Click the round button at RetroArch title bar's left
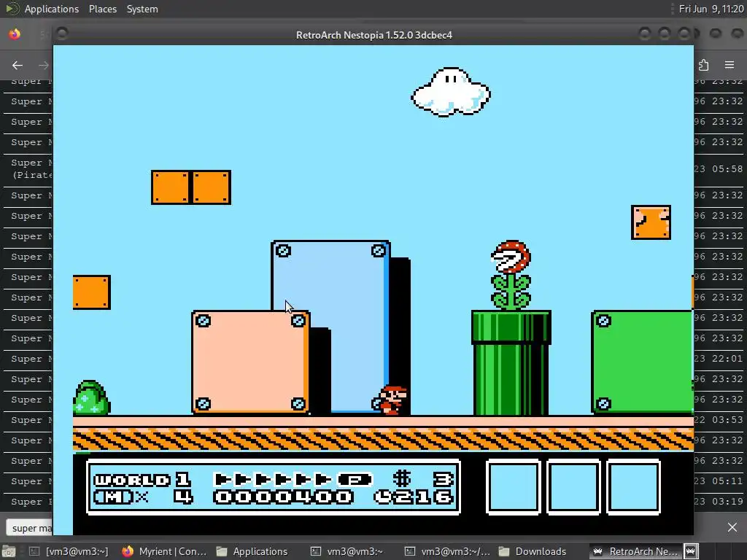747x560 pixels. [x=62, y=34]
